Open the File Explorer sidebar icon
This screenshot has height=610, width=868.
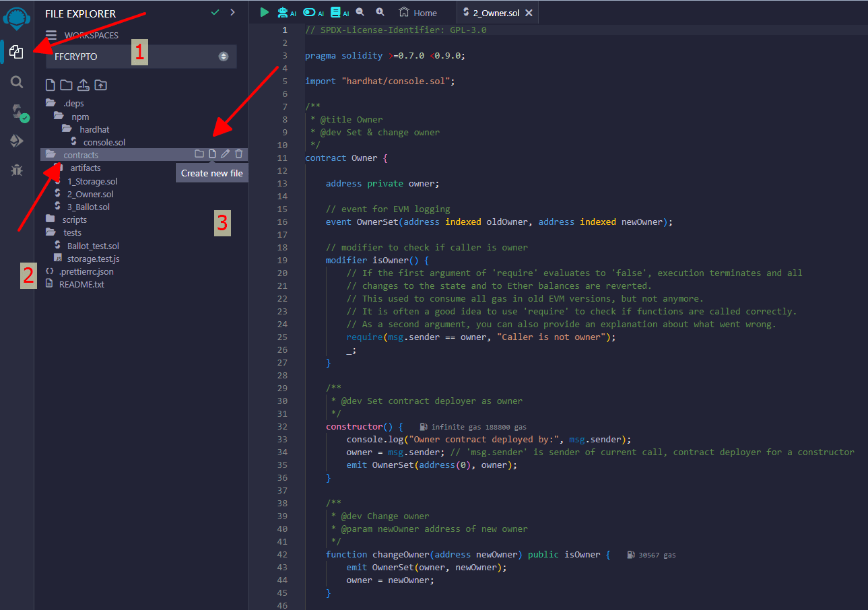pos(16,53)
